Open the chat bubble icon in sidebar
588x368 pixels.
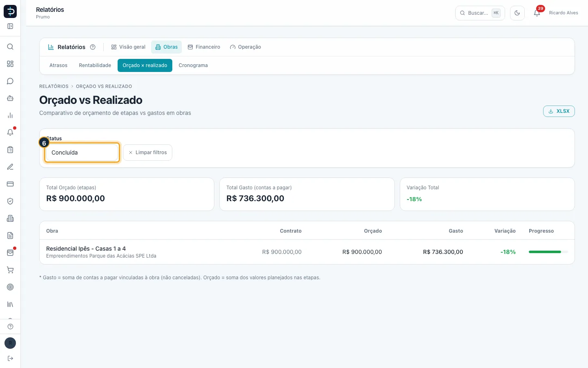pos(10,81)
